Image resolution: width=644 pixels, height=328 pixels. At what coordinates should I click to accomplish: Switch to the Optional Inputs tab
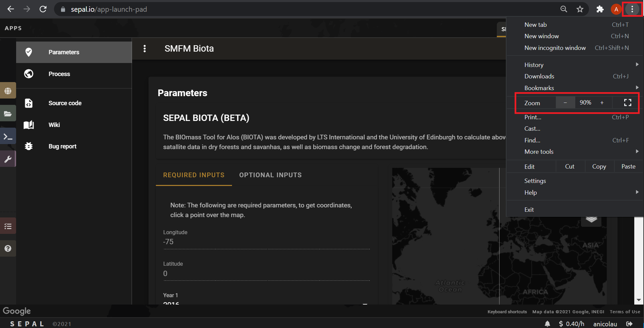pyautogui.click(x=271, y=175)
